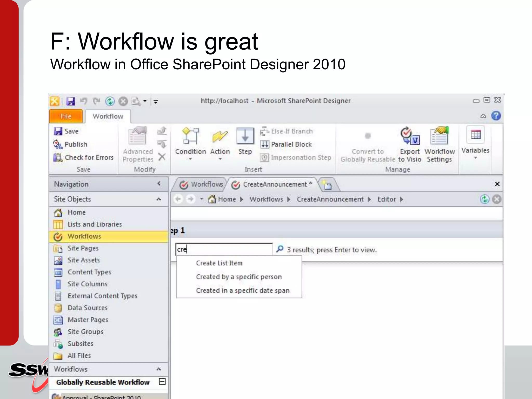Image resolution: width=532 pixels, height=399 pixels.
Task: Open the Action dropdown
Action: pos(220,144)
